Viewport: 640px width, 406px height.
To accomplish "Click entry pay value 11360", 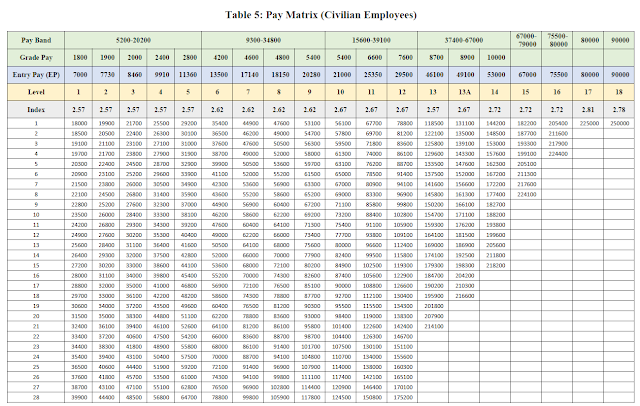I will click(x=188, y=75).
